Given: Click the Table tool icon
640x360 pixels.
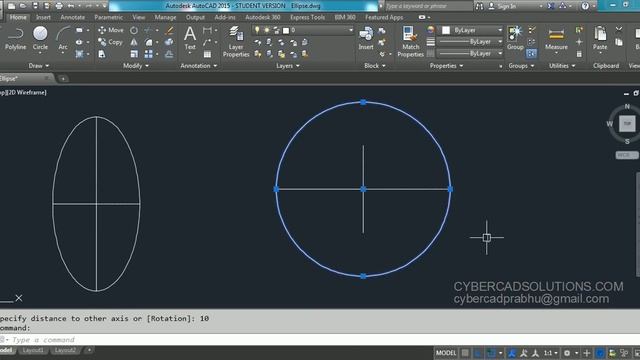Looking at the screenshot, I should pos(207,54).
